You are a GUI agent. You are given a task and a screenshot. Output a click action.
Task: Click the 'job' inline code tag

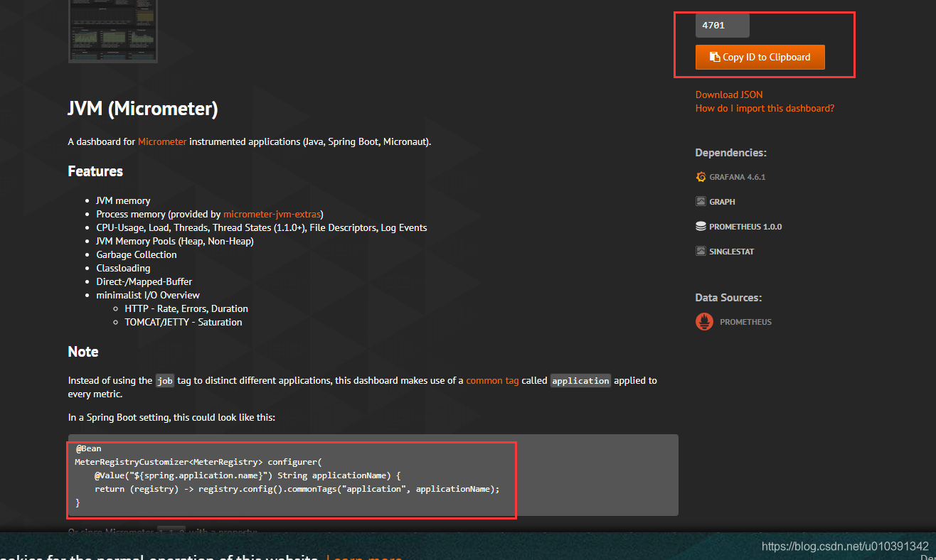pyautogui.click(x=165, y=381)
